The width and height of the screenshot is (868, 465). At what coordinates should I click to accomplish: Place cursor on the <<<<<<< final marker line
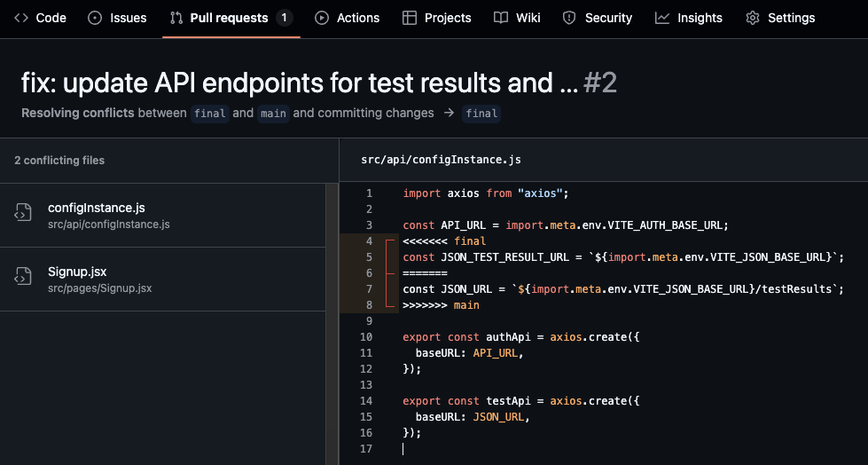tap(444, 240)
